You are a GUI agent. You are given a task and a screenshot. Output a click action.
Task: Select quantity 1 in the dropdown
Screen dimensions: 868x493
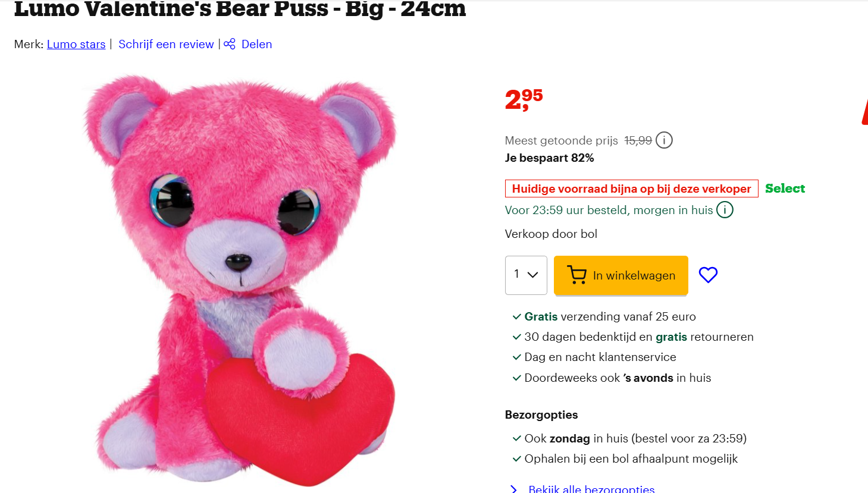click(516, 275)
